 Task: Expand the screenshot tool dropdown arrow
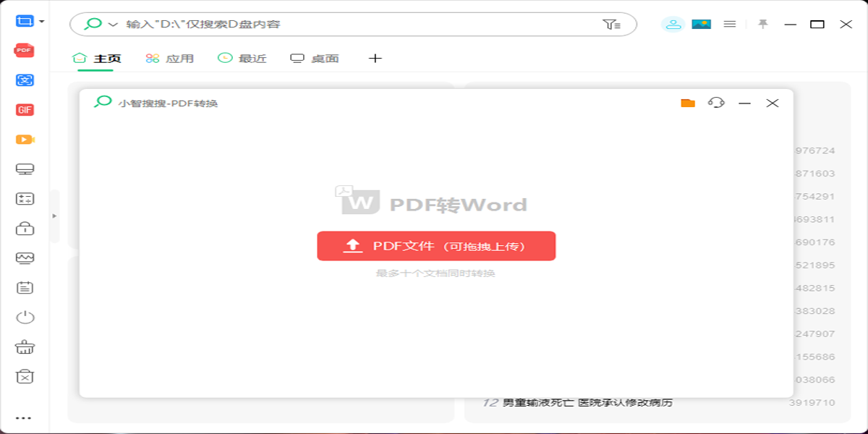42,22
